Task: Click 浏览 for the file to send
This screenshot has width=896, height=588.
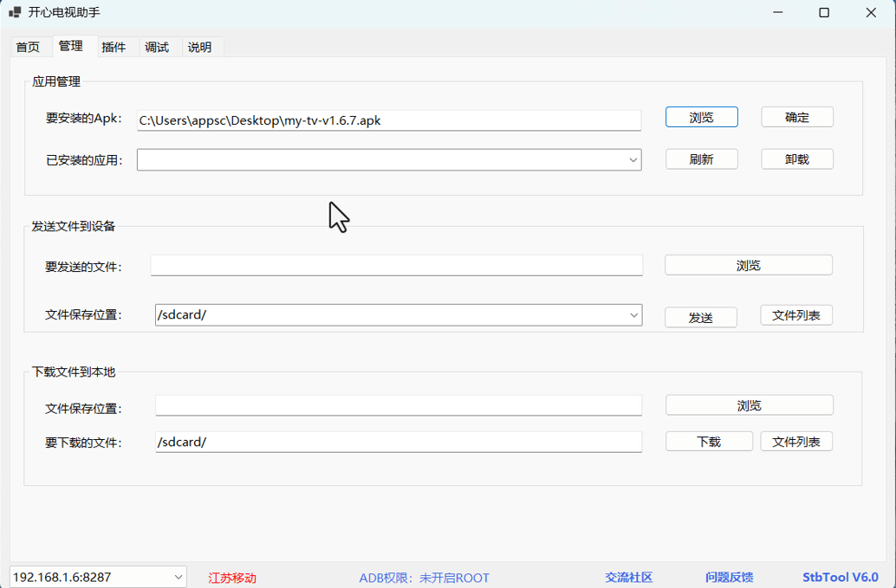Action: (749, 266)
